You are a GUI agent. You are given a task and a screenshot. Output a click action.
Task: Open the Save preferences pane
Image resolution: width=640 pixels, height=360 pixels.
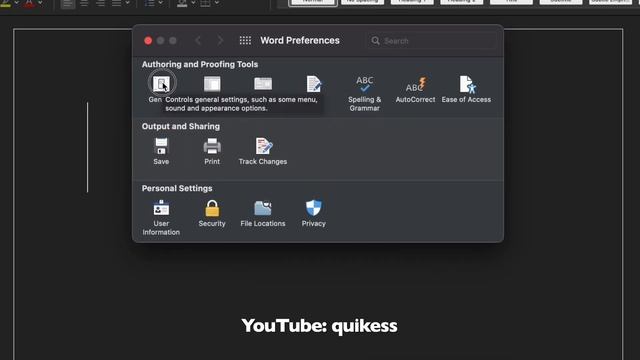[x=161, y=151]
